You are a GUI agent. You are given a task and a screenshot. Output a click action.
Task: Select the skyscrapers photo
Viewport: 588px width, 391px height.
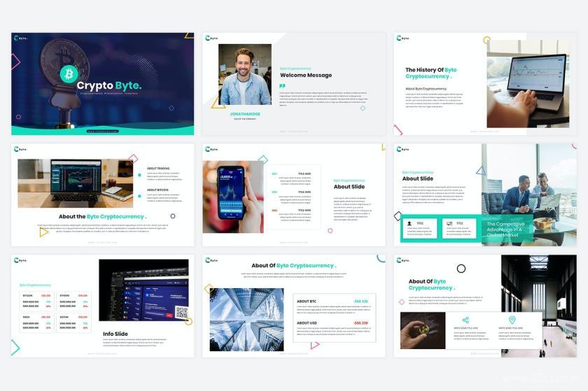(x=246, y=320)
